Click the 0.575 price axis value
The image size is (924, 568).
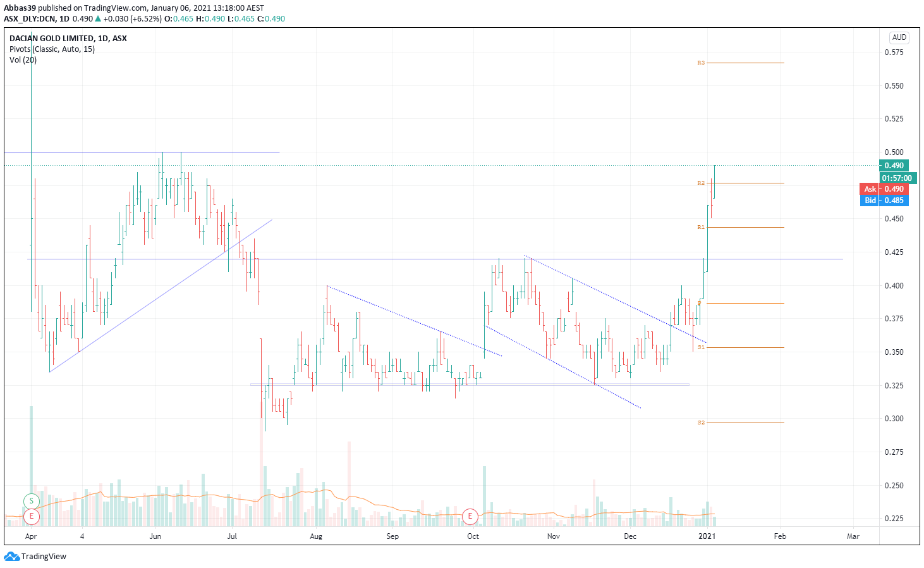tap(894, 52)
